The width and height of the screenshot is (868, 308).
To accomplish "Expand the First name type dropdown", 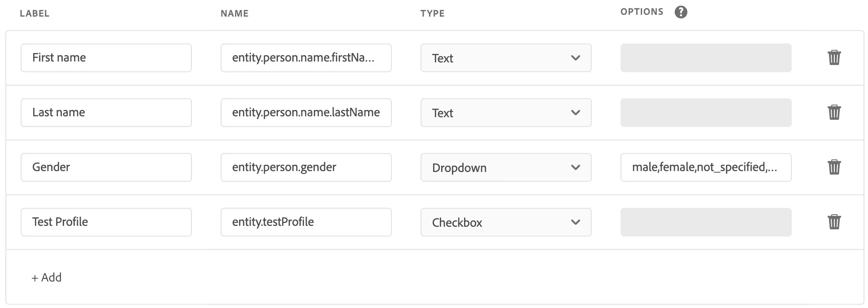I will [506, 58].
